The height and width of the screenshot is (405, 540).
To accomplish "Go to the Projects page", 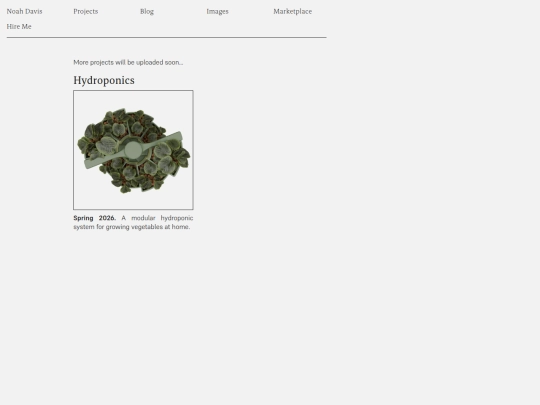I will (86, 11).
